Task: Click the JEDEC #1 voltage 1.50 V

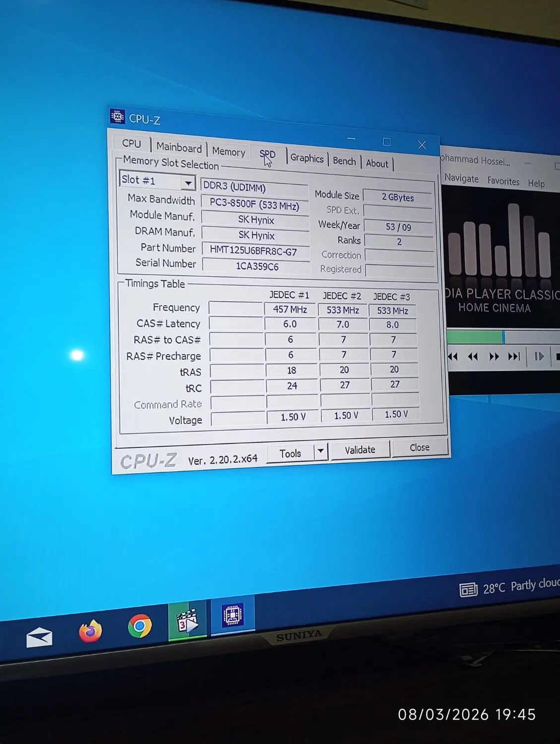Action: pos(293,417)
